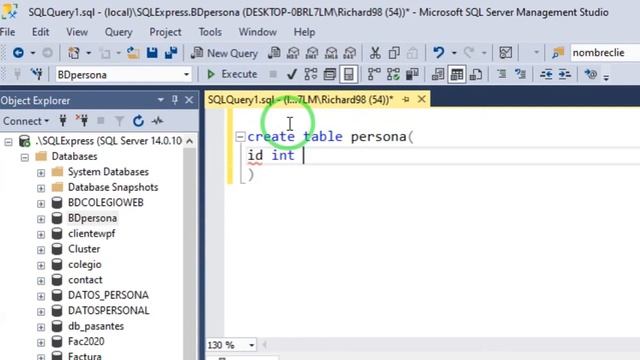Open the Project menu

(x=165, y=32)
